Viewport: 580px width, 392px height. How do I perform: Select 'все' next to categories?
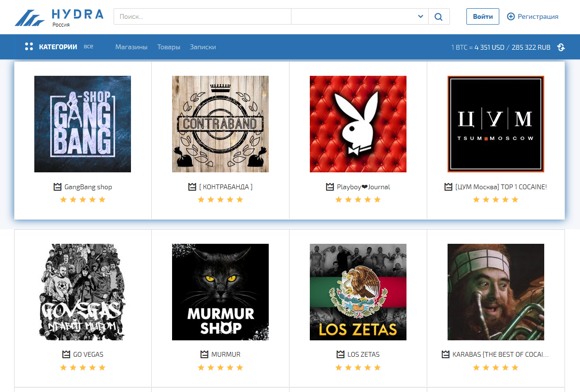click(x=88, y=46)
